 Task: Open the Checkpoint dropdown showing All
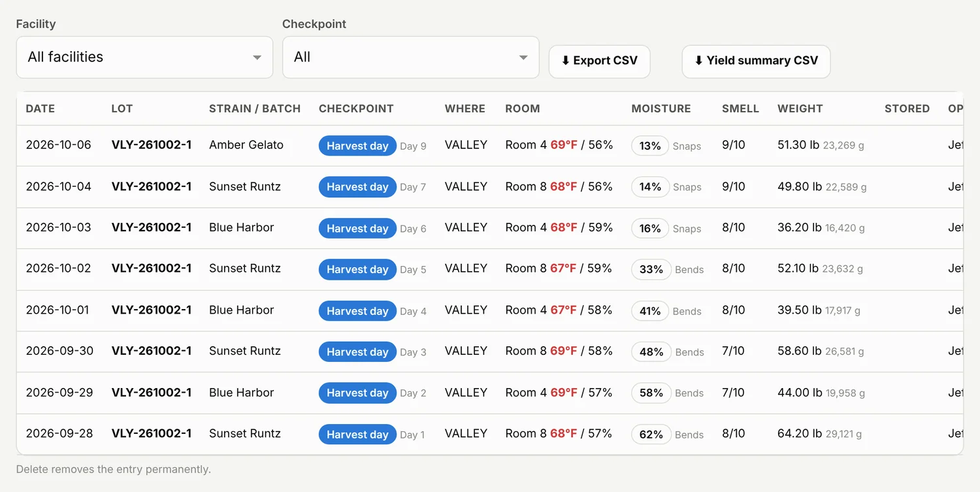point(410,57)
